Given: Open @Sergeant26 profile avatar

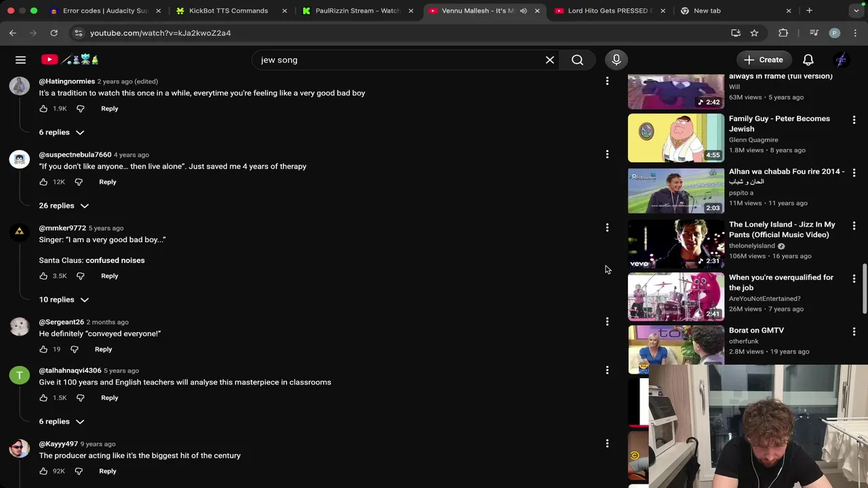Looking at the screenshot, I should (19, 327).
